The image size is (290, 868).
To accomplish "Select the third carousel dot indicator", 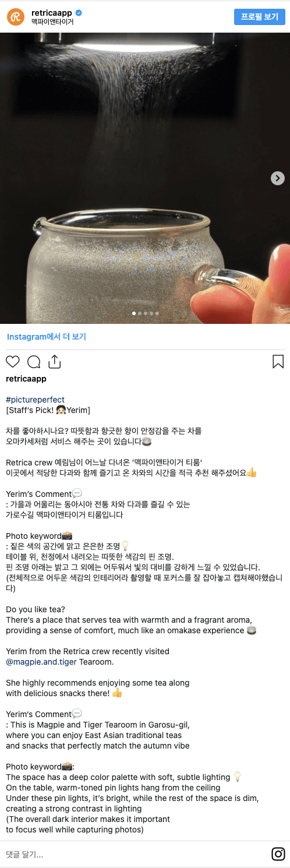I will 145,313.
